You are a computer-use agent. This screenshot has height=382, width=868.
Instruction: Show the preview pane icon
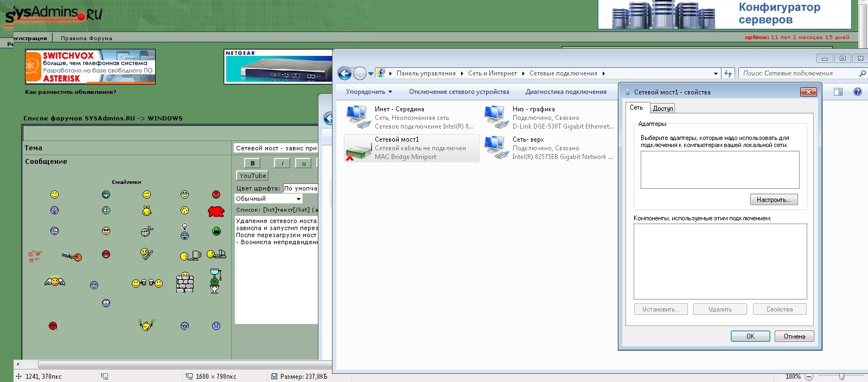pos(838,92)
